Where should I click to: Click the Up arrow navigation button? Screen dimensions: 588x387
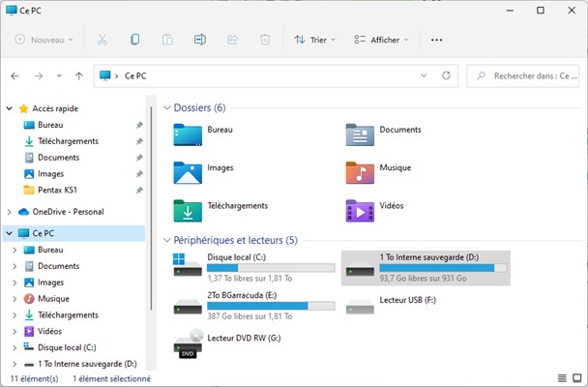tap(78, 75)
